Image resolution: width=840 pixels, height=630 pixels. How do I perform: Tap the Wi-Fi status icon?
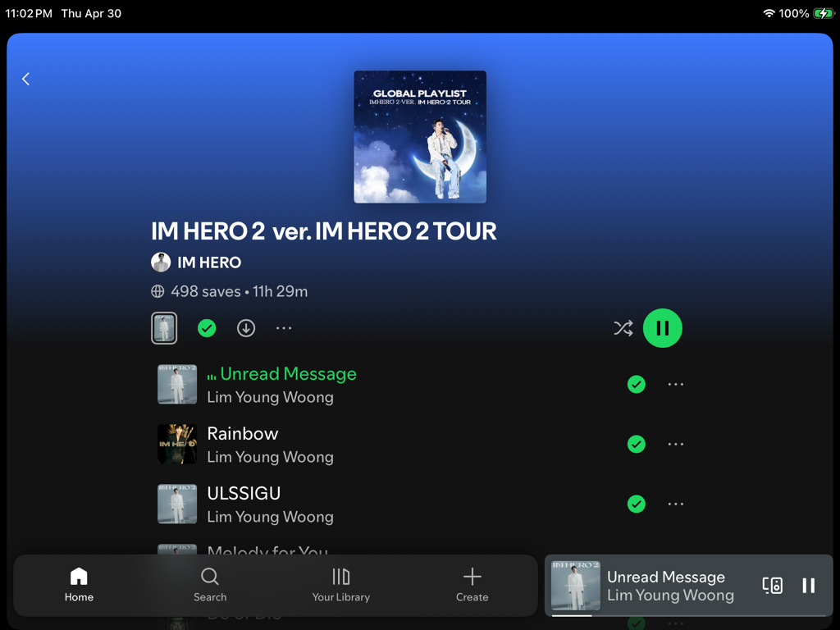click(769, 13)
